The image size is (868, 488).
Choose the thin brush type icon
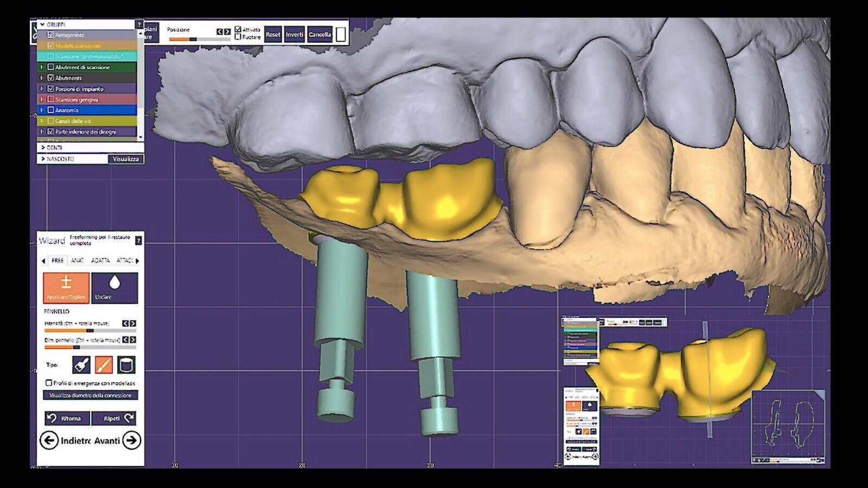[x=104, y=365]
